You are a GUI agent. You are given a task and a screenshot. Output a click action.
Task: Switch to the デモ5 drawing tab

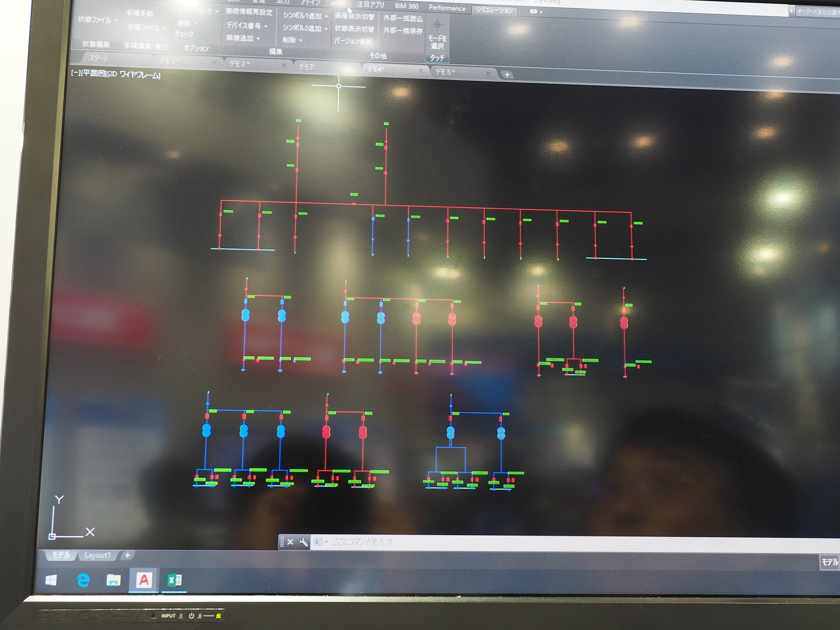click(444, 72)
